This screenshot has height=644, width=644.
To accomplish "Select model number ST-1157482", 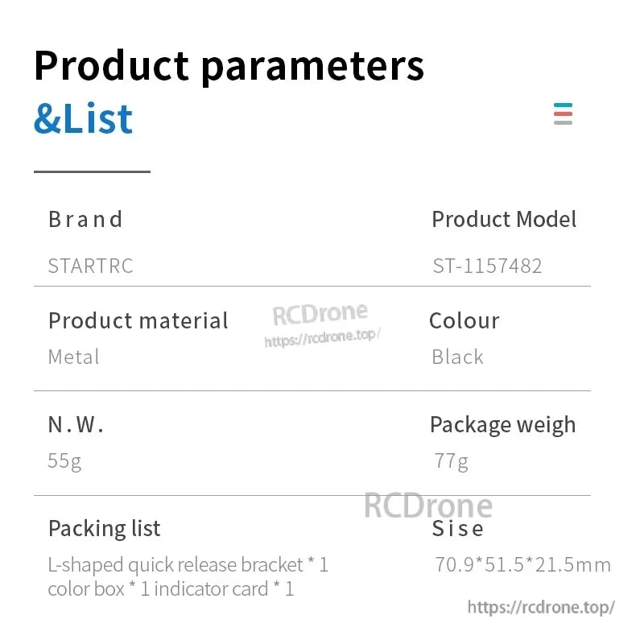I will [x=487, y=266].
